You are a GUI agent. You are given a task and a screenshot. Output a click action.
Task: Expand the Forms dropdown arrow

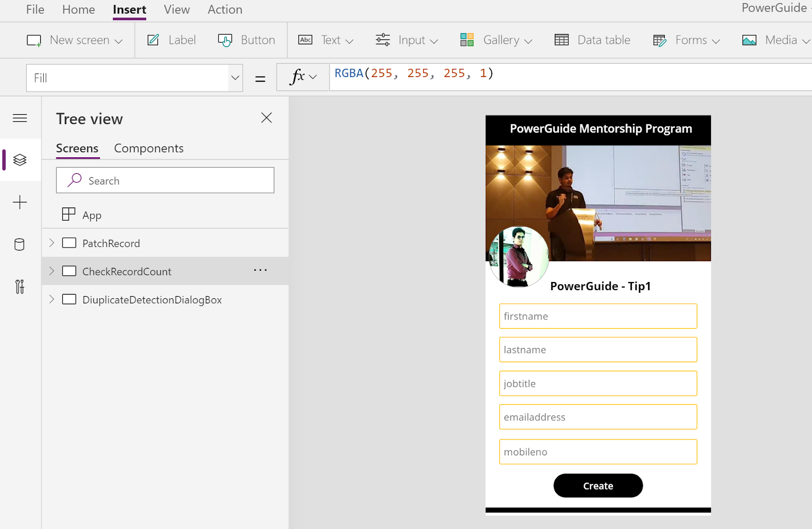pos(716,41)
